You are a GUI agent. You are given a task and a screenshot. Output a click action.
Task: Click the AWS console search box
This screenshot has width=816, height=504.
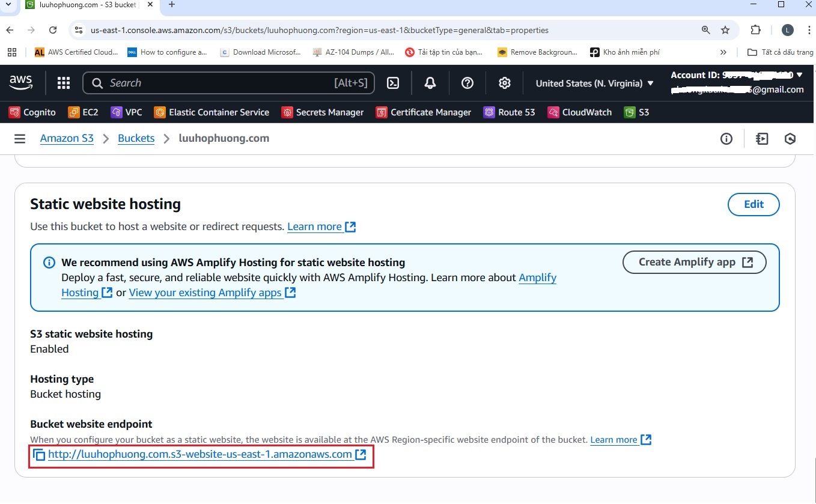coord(228,83)
